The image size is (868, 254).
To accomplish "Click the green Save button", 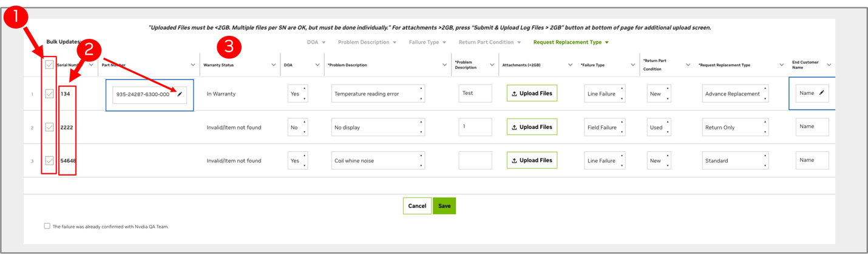I will coord(444,206).
